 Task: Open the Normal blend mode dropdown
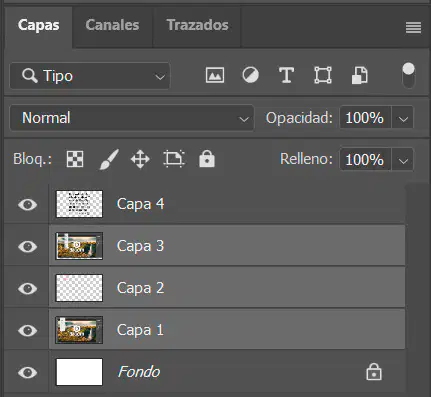point(132,118)
